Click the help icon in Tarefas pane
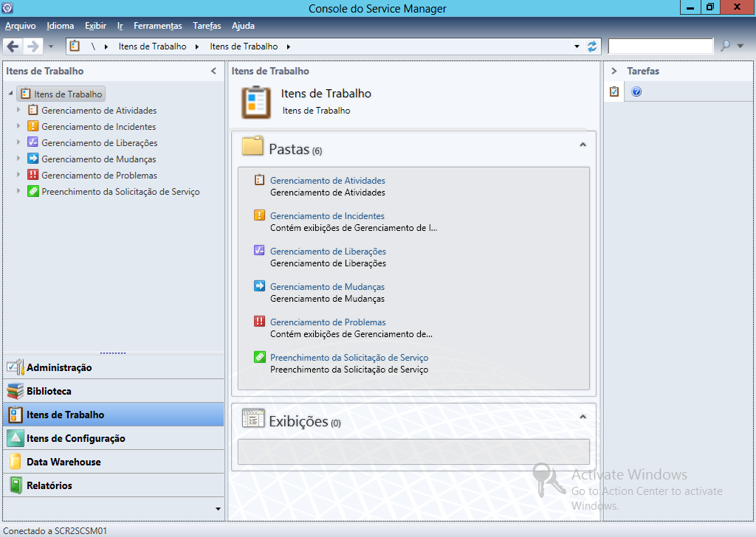The width and height of the screenshot is (756, 537). click(x=636, y=92)
